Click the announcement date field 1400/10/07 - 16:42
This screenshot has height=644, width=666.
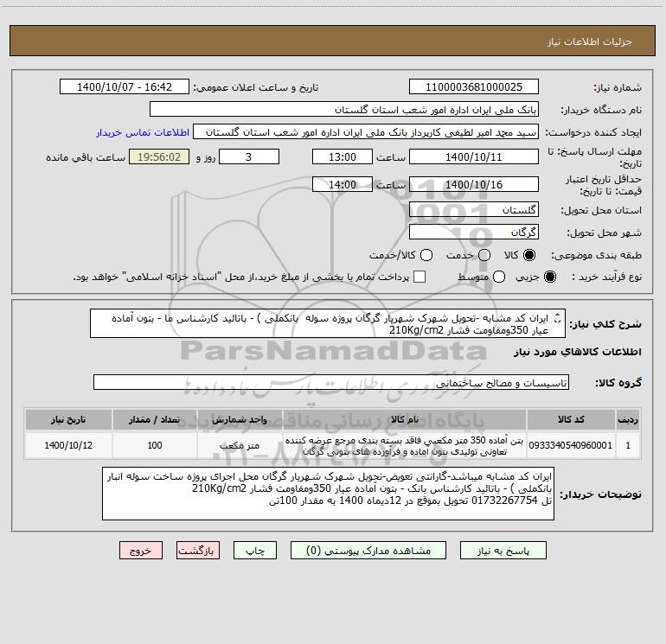125,87
